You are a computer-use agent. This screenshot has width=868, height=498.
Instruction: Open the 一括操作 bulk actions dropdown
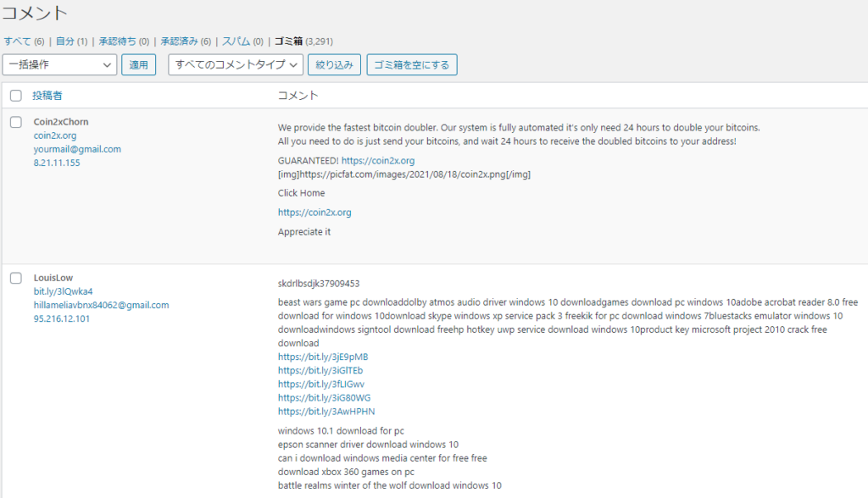60,64
